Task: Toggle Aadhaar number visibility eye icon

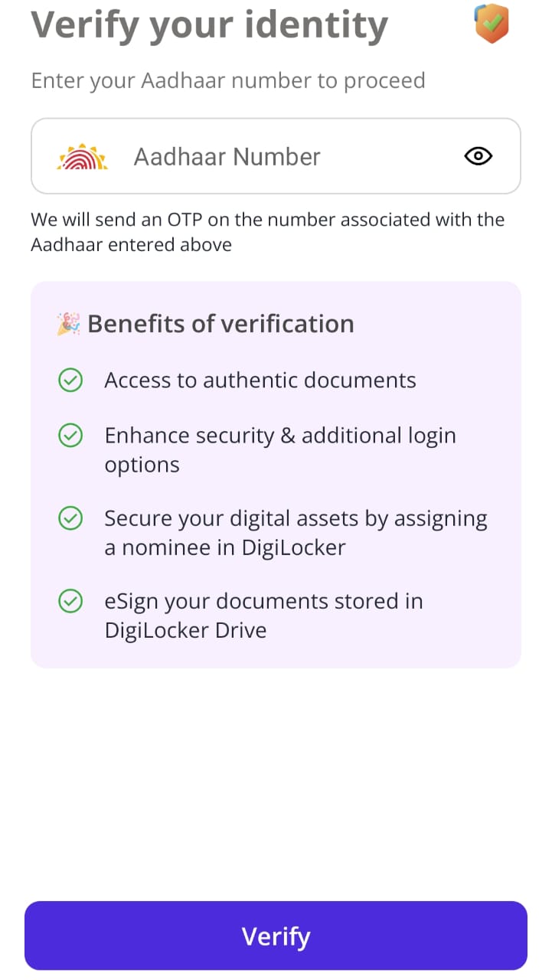Action: 479,156
